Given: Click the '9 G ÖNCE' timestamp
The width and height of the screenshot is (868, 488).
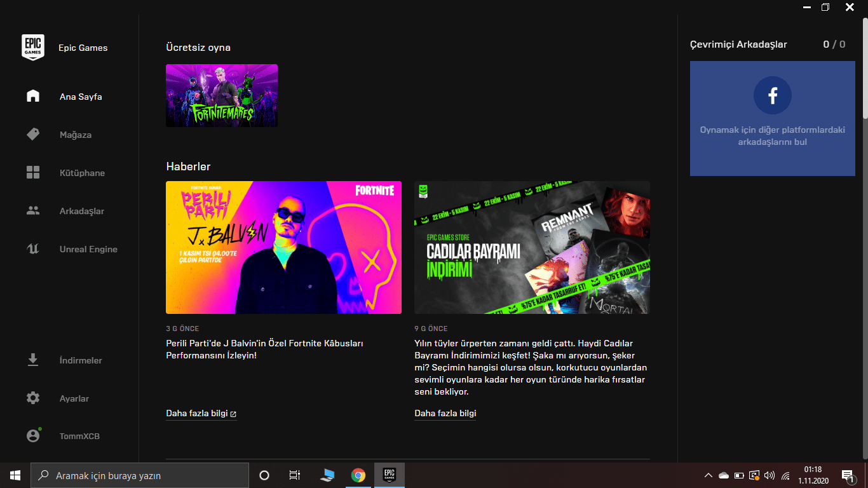Looking at the screenshot, I should click(431, 329).
